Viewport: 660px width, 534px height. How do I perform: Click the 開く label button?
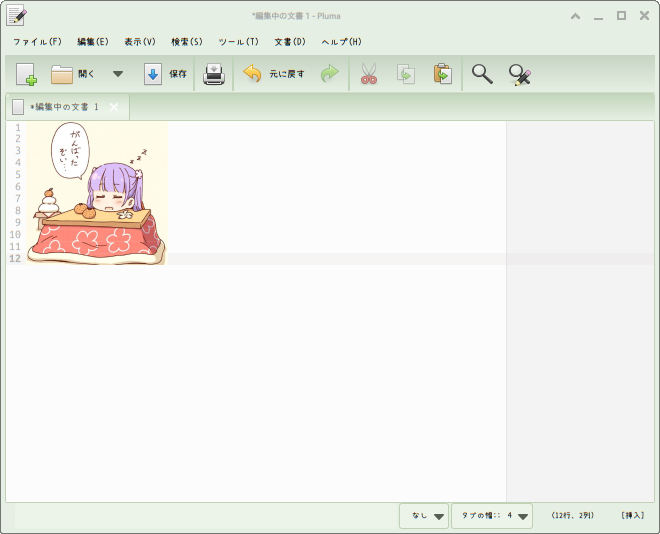86,74
